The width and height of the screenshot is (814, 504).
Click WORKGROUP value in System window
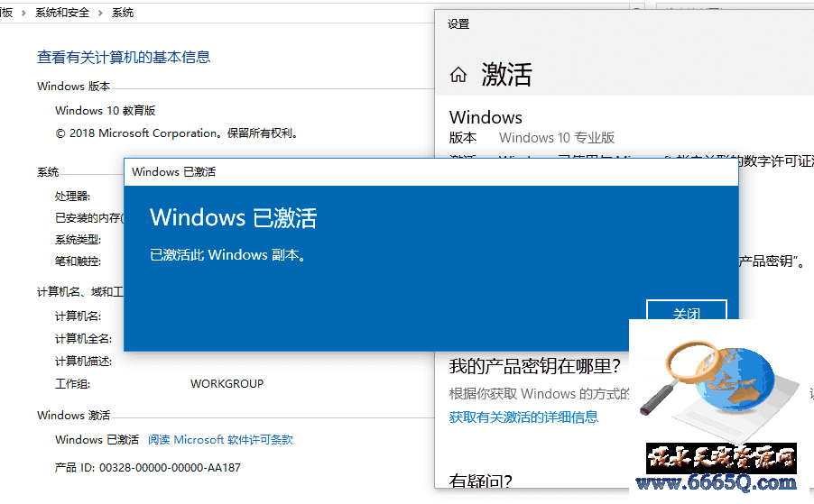[227, 384]
